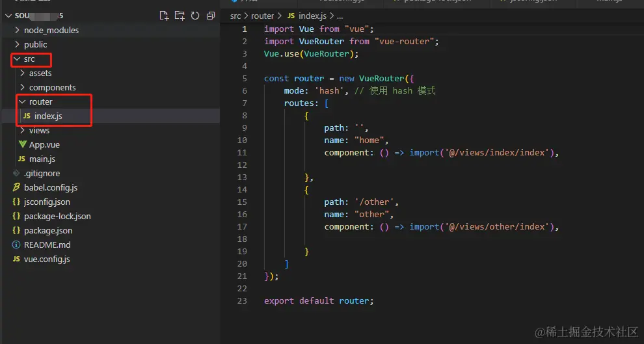The width and height of the screenshot is (644, 344).
Task: Click line number 23 in gutter
Action: pyautogui.click(x=242, y=301)
